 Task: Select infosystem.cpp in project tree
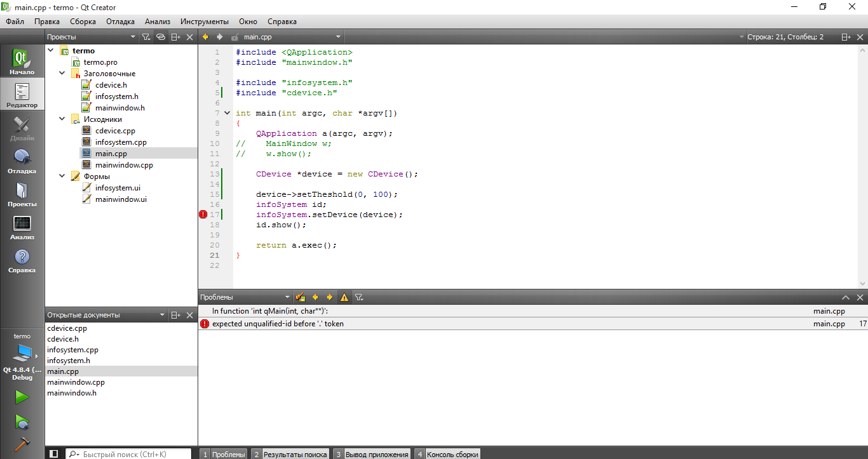(121, 142)
